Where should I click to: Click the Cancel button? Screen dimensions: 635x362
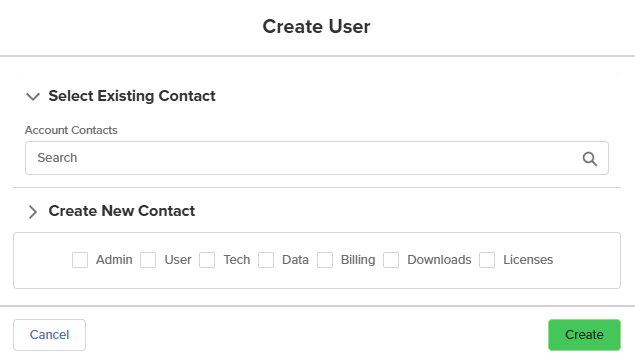tap(49, 335)
